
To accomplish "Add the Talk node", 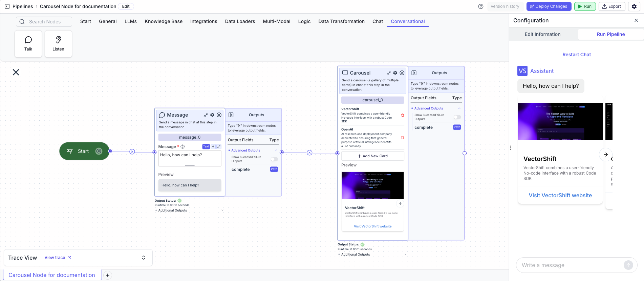I will pyautogui.click(x=28, y=44).
